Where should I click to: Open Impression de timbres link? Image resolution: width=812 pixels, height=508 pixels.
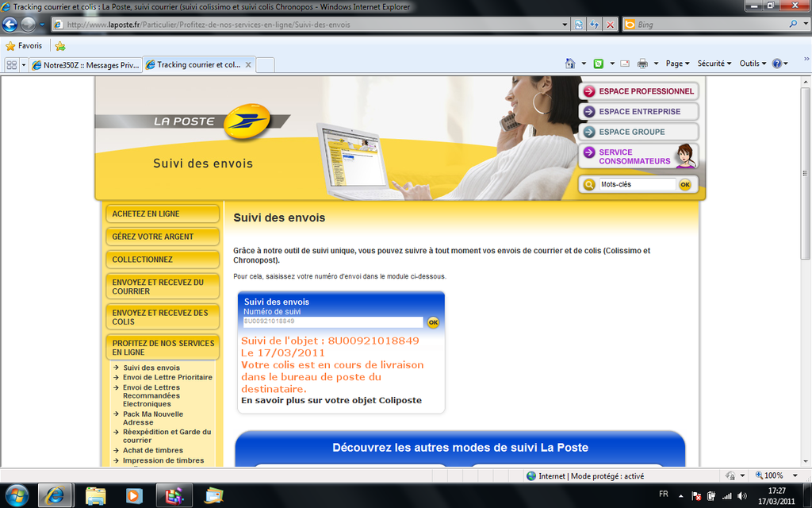point(163,460)
